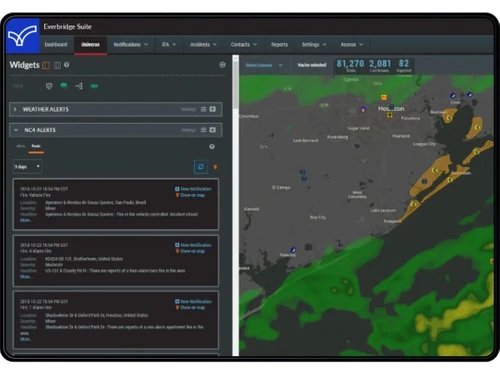Collapse the NC4 Alerts widget
The width and height of the screenshot is (500, 375).
tap(16, 130)
